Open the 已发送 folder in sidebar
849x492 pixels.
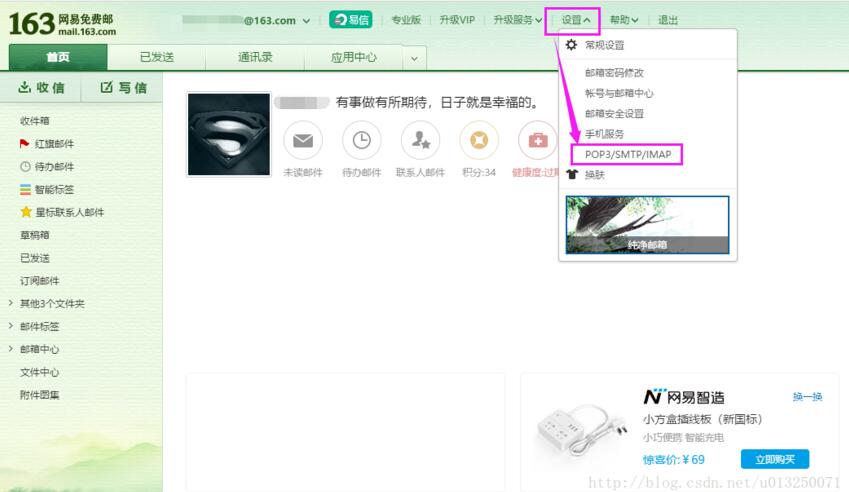coord(35,258)
